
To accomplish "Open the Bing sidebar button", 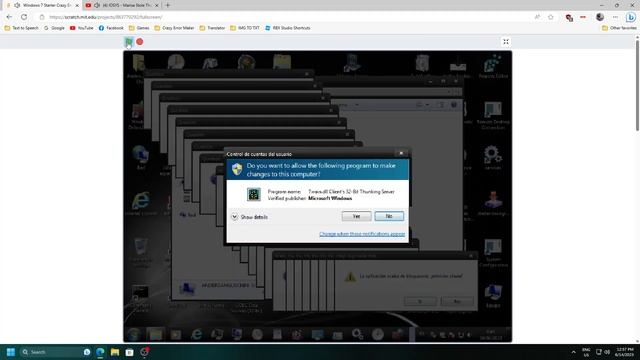I will (631, 17).
